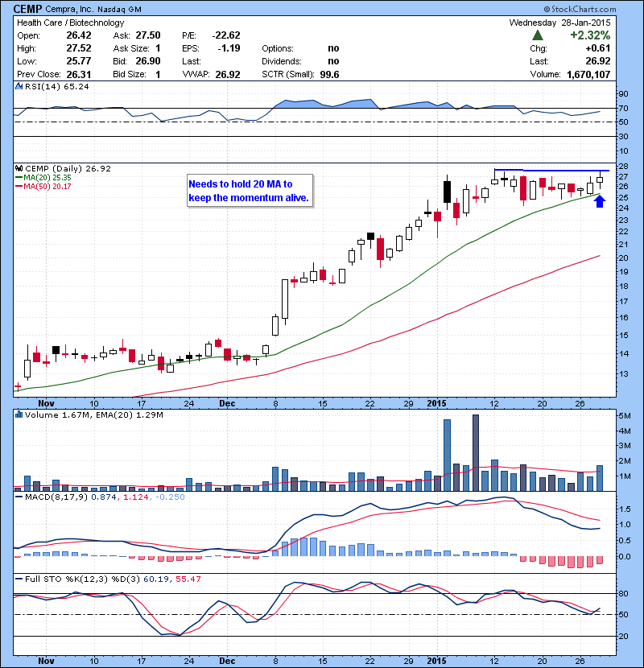Screen dimensions: 644x668
Task: Click the green MA(20) 25.35 legend entry
Action: [43, 178]
